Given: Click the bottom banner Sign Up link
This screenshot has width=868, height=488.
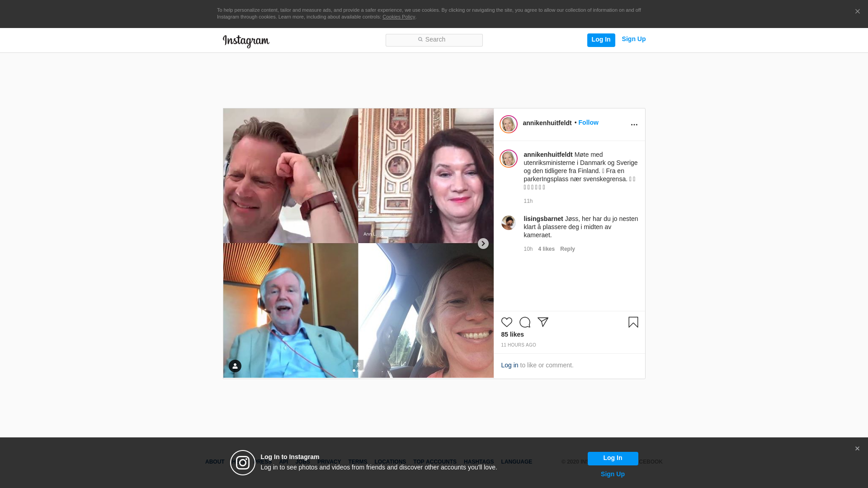Looking at the screenshot, I should click(x=613, y=474).
